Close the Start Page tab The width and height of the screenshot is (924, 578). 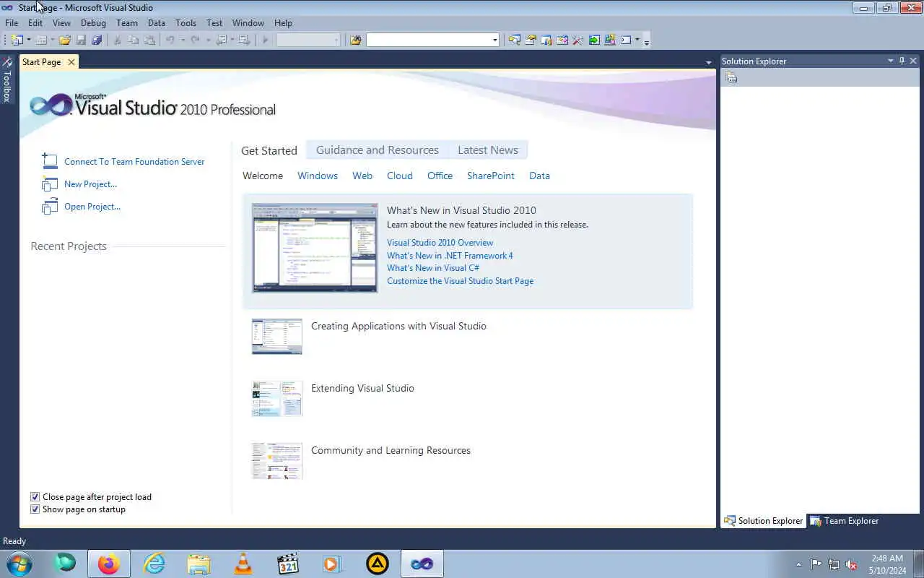pyautogui.click(x=71, y=62)
